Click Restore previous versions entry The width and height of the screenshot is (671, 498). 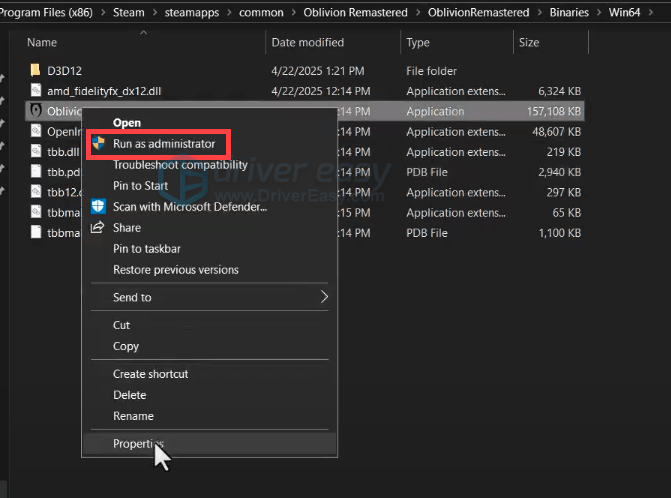175,270
